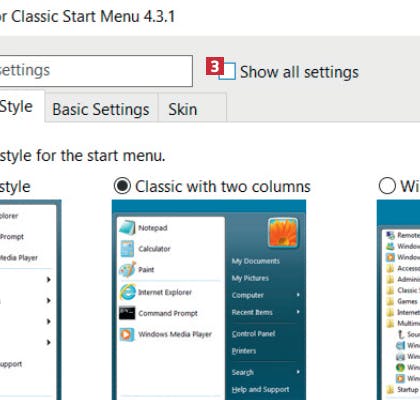This screenshot has width=420, height=400.
Task: Click Help and Support entry
Action: click(x=261, y=389)
